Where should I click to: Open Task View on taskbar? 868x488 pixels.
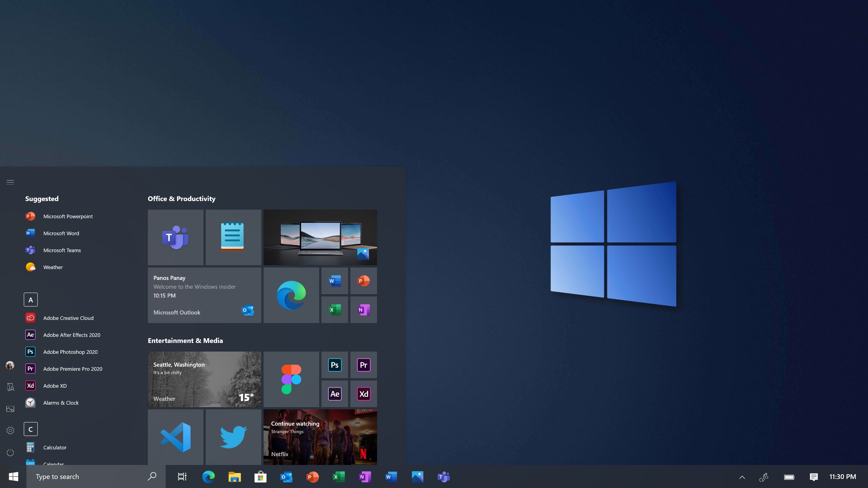[x=182, y=476]
